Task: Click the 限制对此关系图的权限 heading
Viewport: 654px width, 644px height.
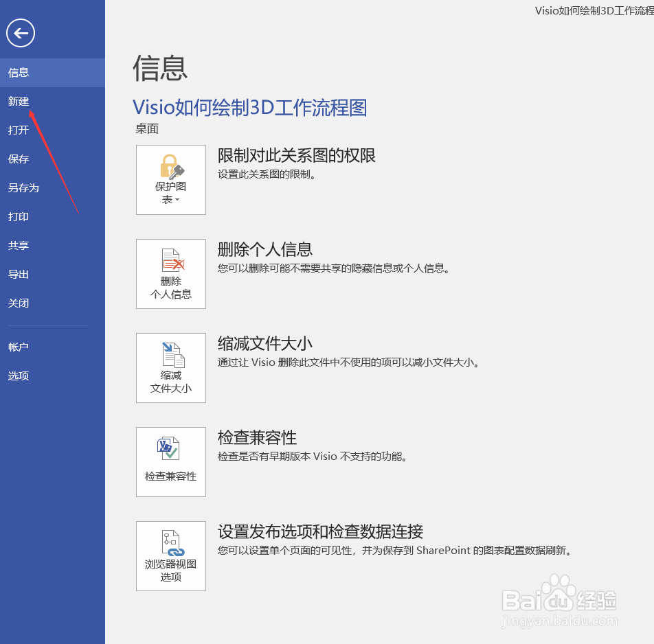Action: point(297,155)
